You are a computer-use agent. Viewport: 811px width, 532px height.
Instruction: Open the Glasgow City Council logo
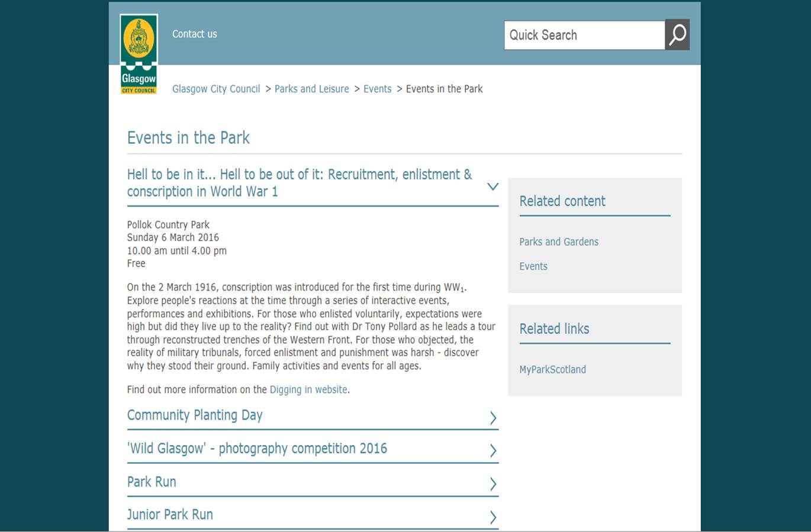point(139,54)
